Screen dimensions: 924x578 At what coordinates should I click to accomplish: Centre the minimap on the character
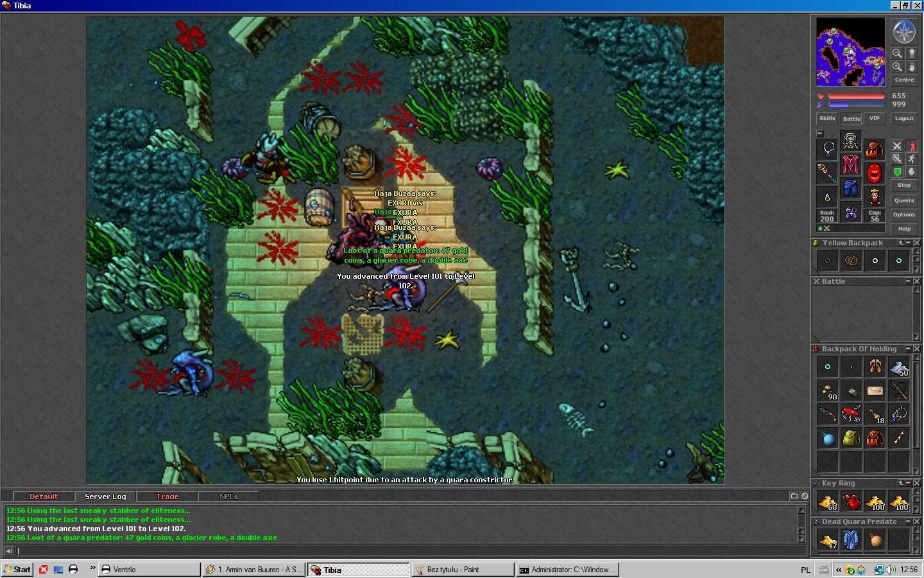[904, 80]
